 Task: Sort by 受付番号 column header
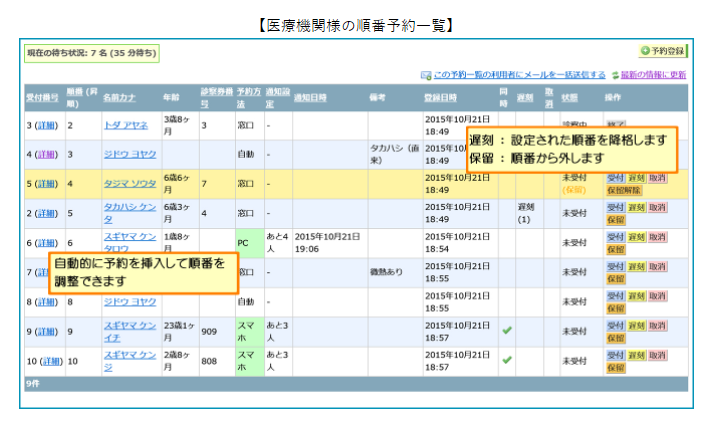tap(42, 97)
